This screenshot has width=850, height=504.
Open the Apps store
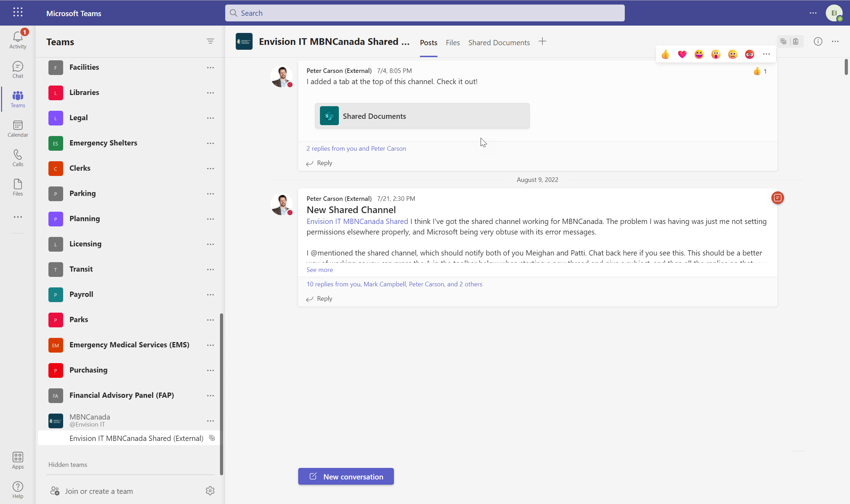click(x=18, y=461)
